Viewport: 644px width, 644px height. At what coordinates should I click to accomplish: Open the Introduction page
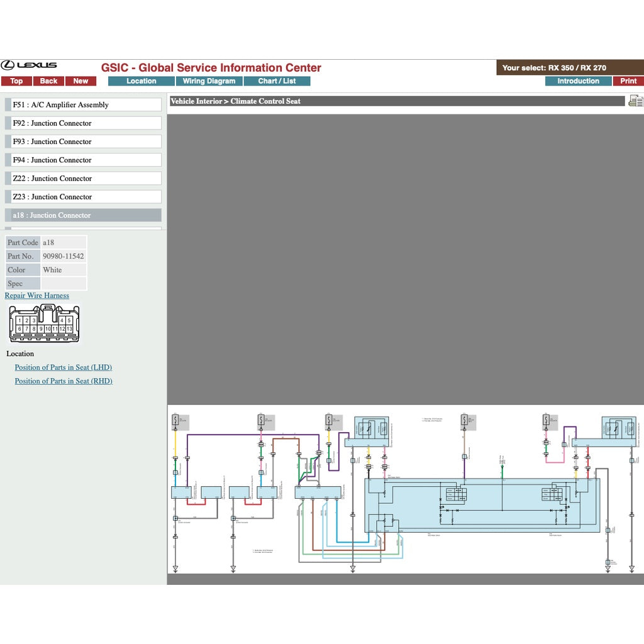[x=578, y=81]
